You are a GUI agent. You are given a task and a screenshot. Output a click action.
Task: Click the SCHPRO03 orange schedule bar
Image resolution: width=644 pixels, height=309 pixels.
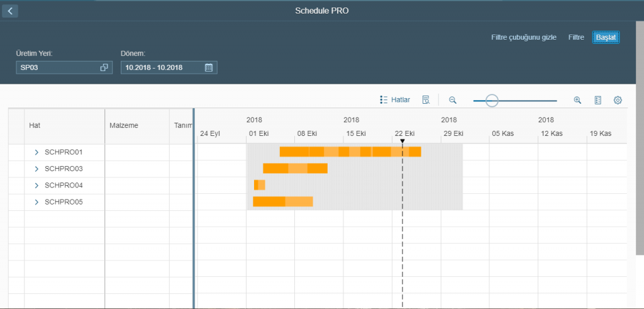tap(296, 168)
